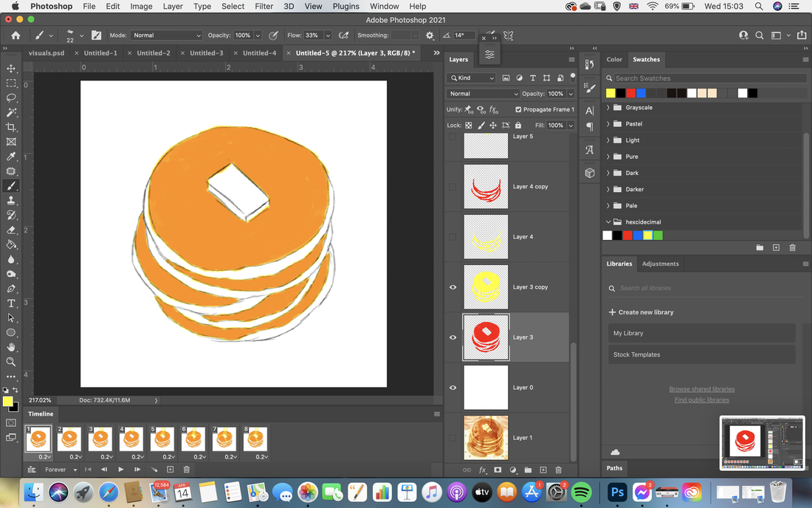Screen dimensions: 812x508
Task: Select the Lasso tool
Action: click(11, 97)
